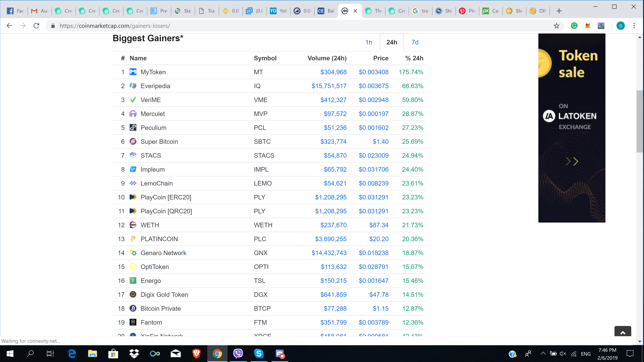Click the Everipedia coin logo
644x362 pixels.
(133, 86)
